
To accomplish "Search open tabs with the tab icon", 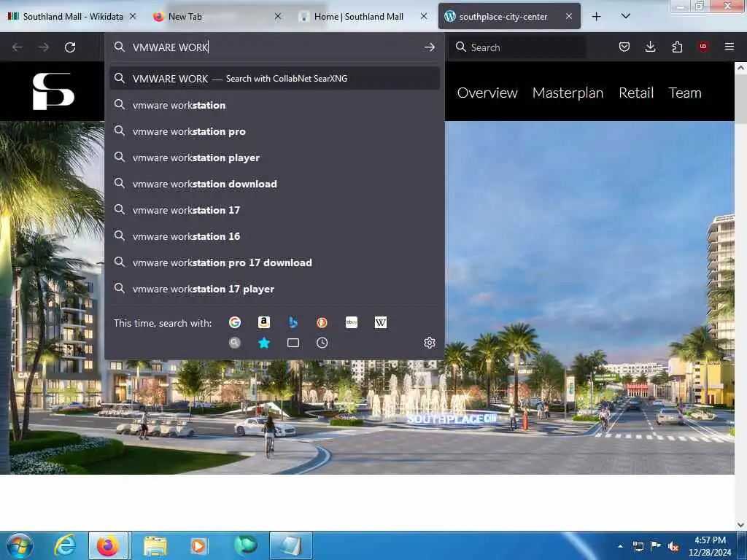I will coord(293,343).
